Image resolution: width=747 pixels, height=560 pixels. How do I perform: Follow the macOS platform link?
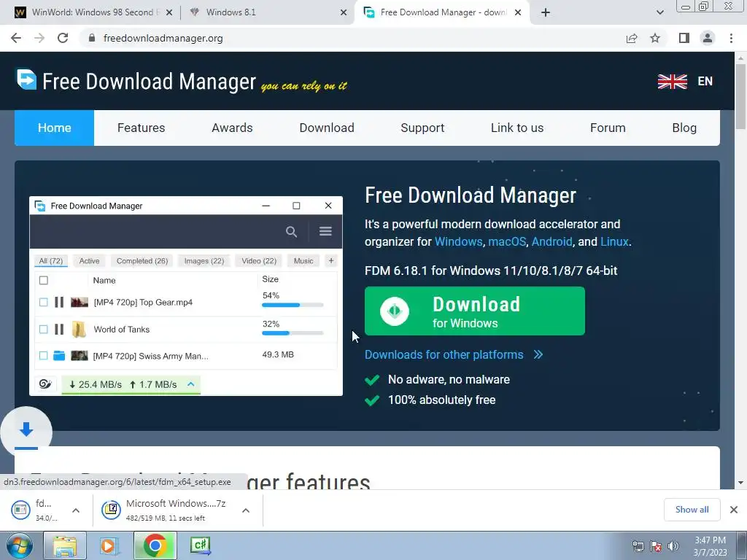[x=507, y=241]
